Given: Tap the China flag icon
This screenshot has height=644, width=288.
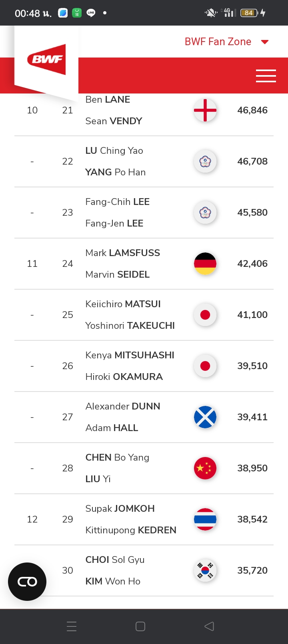Looking at the screenshot, I should tap(205, 468).
